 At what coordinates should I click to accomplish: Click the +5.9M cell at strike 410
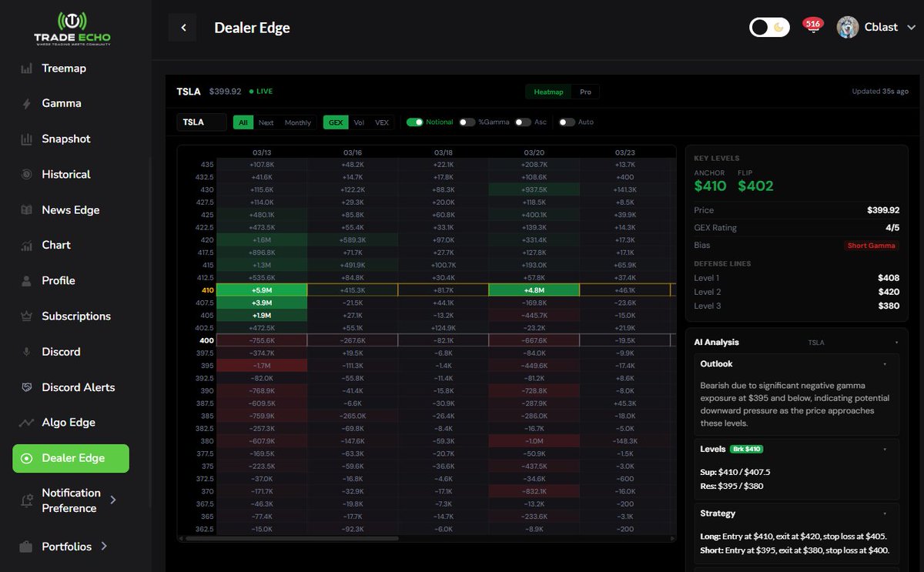coord(262,290)
